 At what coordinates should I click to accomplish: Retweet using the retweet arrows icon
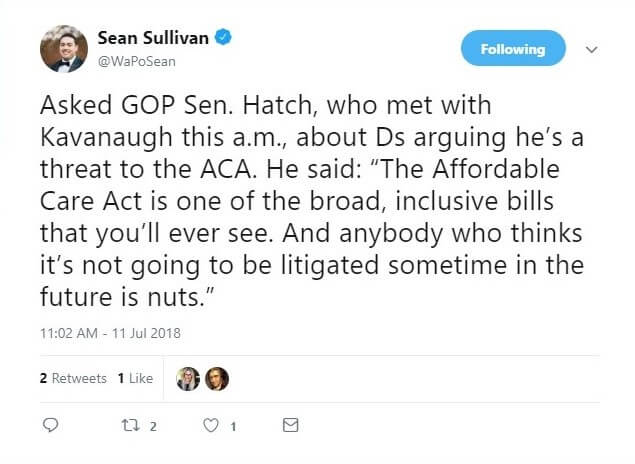131,425
